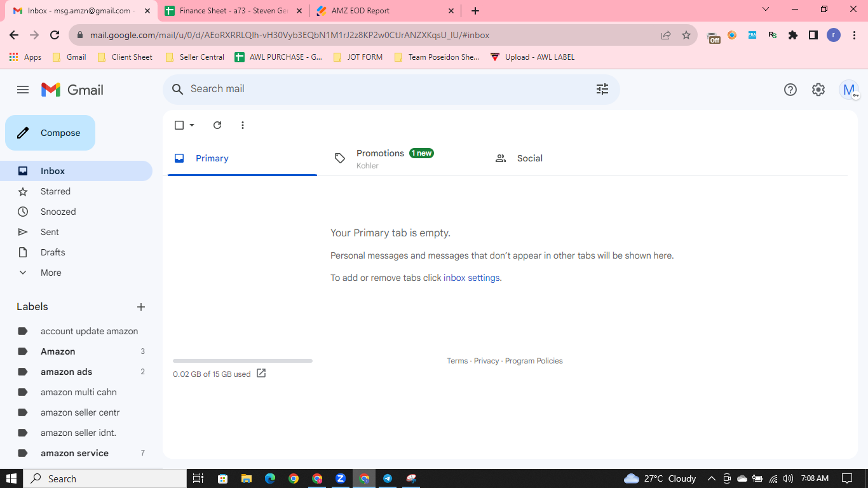Click the share page icon

pos(666,35)
